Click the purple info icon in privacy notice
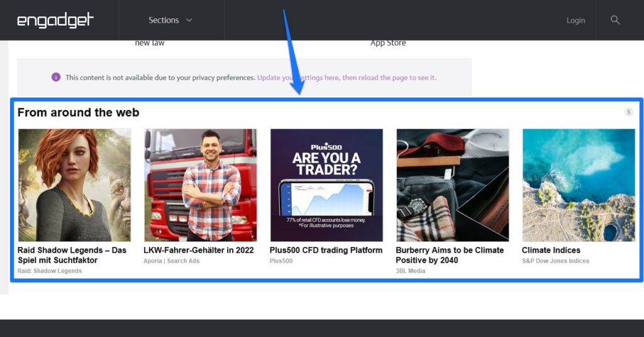 click(x=56, y=77)
